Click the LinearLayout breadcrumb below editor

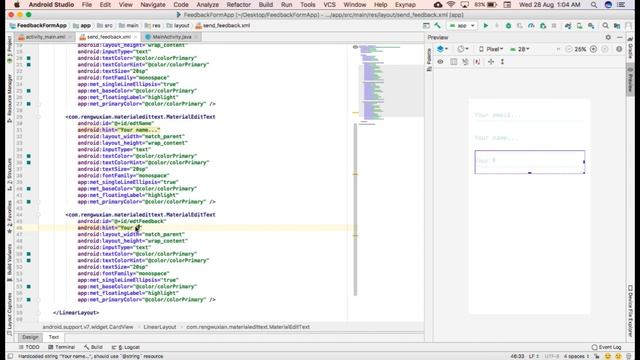pyautogui.click(x=160, y=327)
